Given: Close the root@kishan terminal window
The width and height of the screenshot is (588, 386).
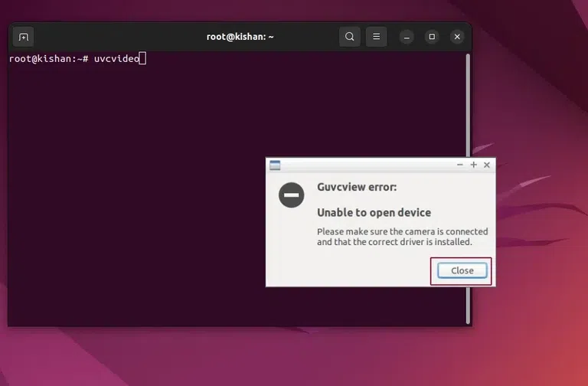Looking at the screenshot, I should coord(457,37).
